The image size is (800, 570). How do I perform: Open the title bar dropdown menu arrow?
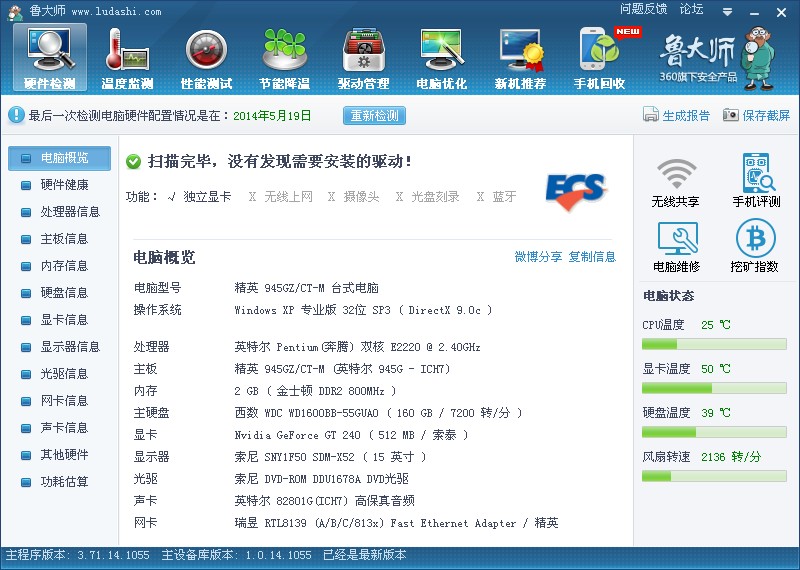tap(728, 12)
